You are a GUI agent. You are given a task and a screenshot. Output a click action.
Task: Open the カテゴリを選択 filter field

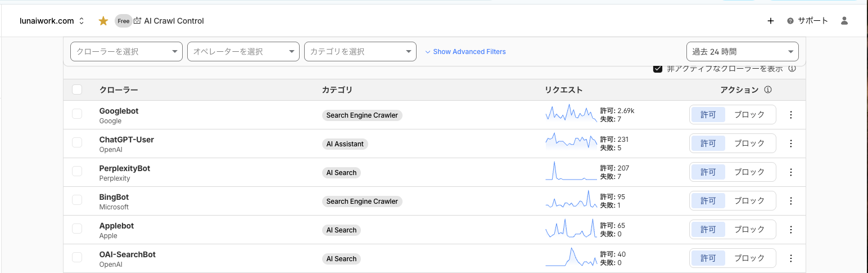pyautogui.click(x=360, y=52)
